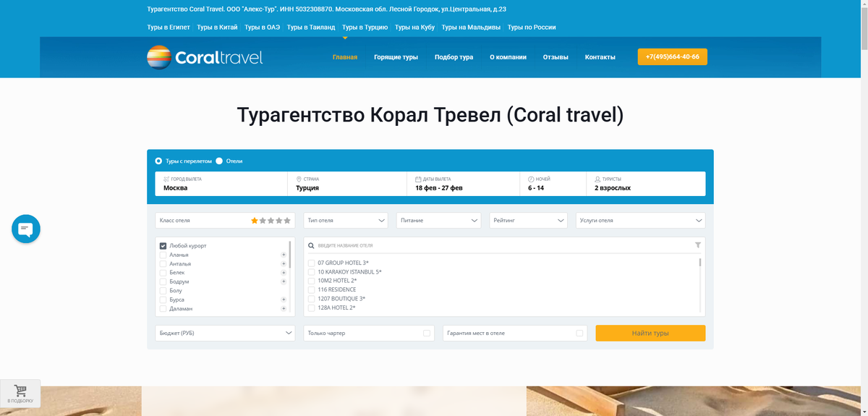Screen dimensions: 868x416
Task: Click the 'Найти туры' button
Action: pos(650,333)
